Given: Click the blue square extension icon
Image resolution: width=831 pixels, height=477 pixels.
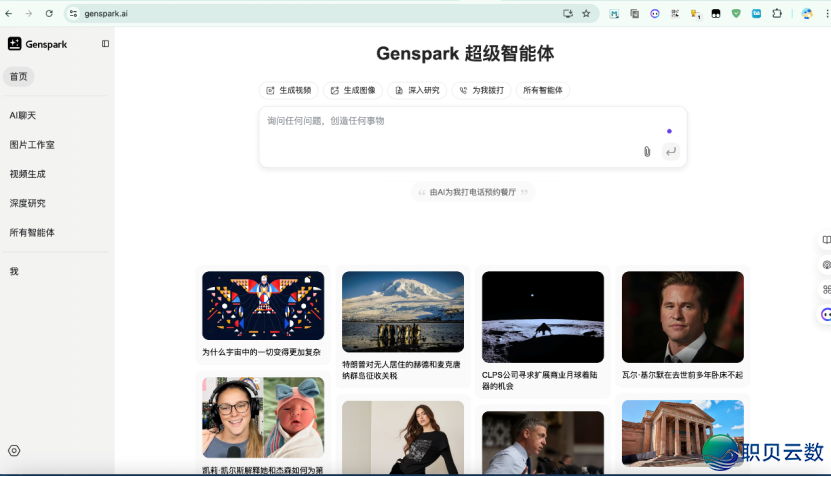Looking at the screenshot, I should (x=756, y=14).
